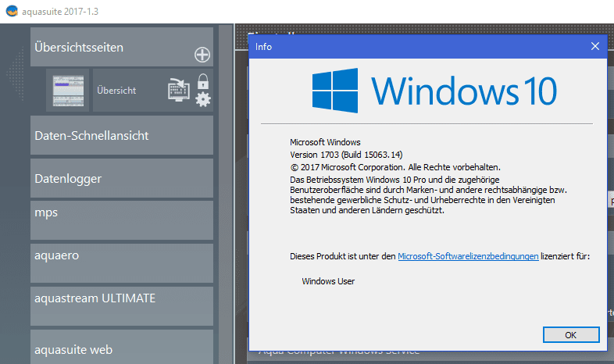This screenshot has height=364, width=614.
Task: Click the 2017 Microsoft Corporation copyright line
Action: pos(395,167)
